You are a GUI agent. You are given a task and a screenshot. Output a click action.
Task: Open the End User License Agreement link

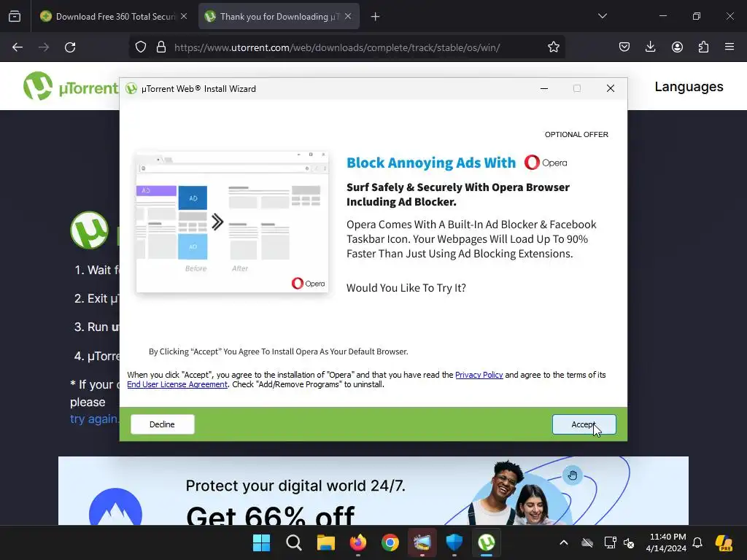click(x=177, y=384)
